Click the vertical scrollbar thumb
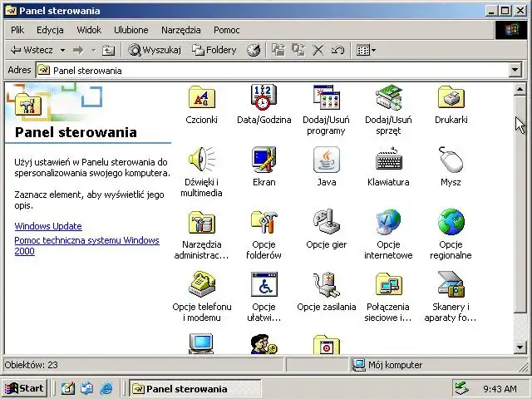 point(520,204)
